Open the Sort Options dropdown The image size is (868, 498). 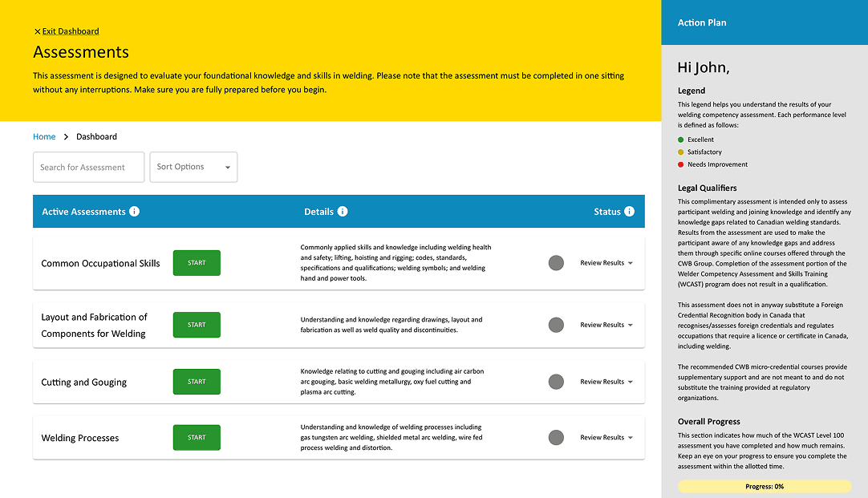pos(193,167)
